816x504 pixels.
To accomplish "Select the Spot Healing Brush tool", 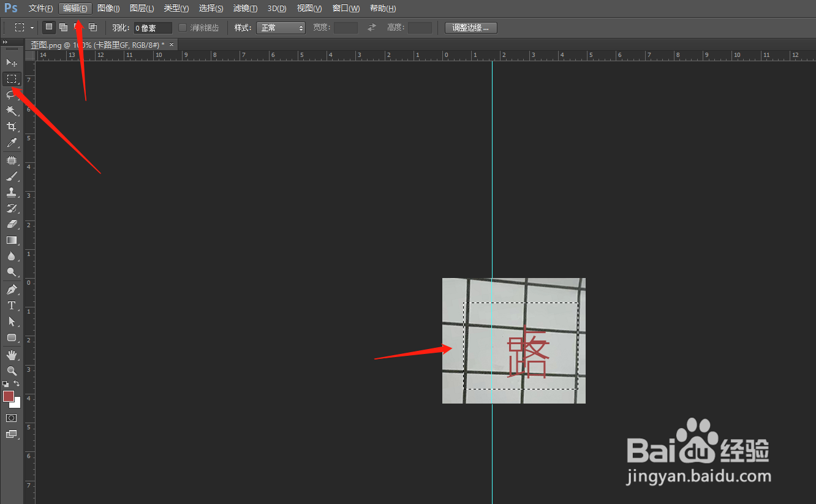I will click(x=12, y=160).
